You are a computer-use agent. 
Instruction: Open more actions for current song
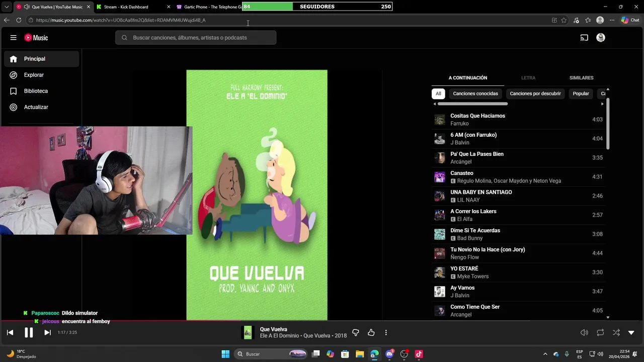coord(386,333)
